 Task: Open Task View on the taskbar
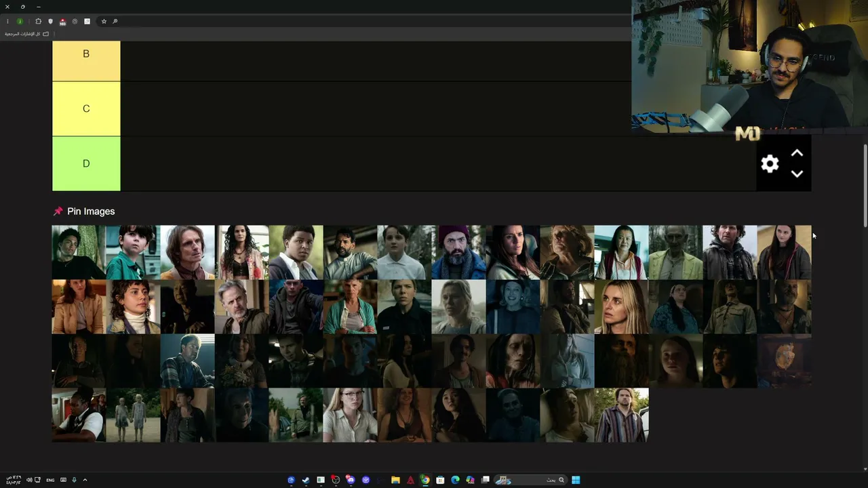point(486,480)
